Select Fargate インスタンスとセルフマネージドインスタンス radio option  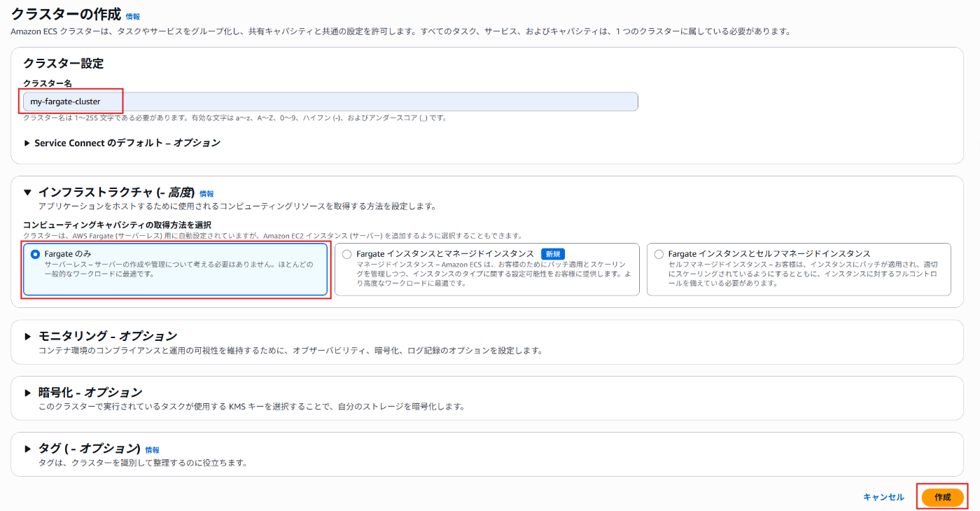pyautogui.click(x=659, y=254)
